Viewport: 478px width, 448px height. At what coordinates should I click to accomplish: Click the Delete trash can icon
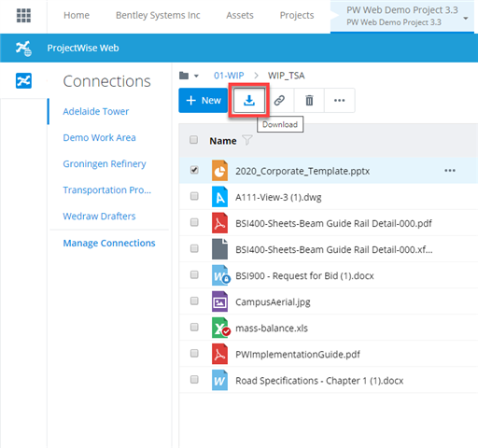(309, 100)
